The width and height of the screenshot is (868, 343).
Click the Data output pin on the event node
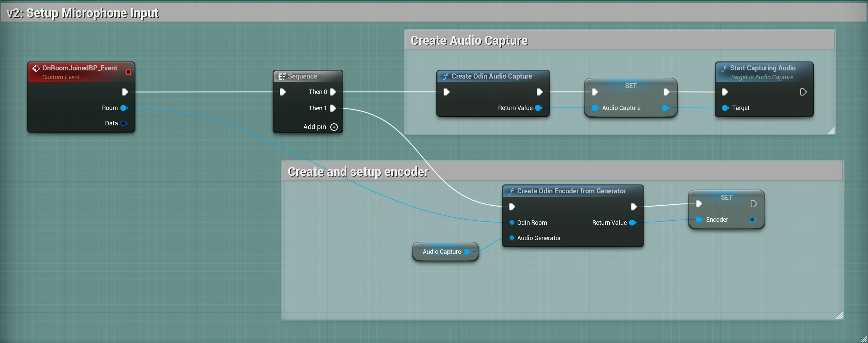124,123
